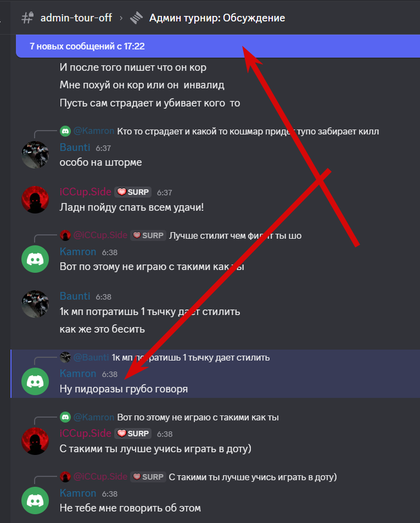Image resolution: width=420 pixels, height=523 pixels.
Task: Open Baunti's avatar at особо на шторме
Action: pos(35,155)
